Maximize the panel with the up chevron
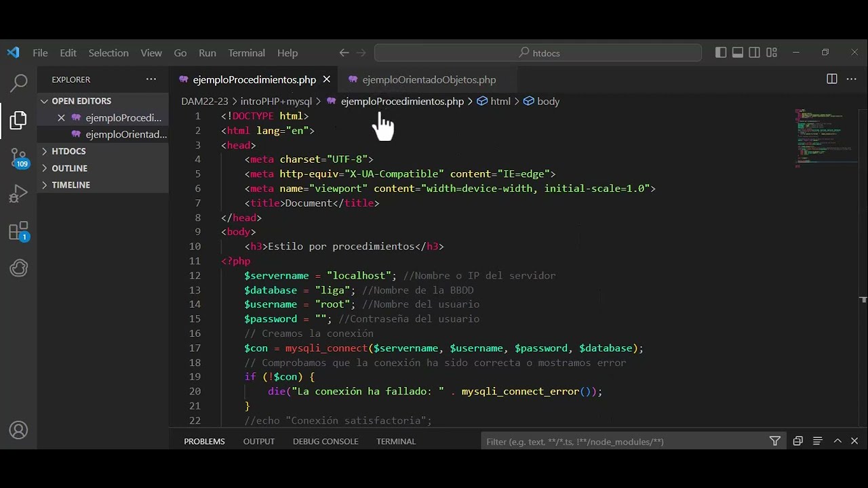Image resolution: width=868 pixels, height=488 pixels. click(x=837, y=441)
